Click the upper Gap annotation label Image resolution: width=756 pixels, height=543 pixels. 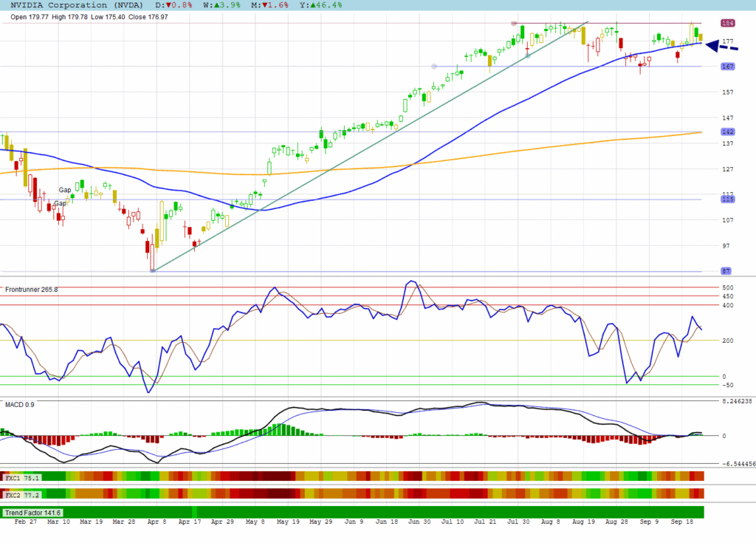(65, 191)
